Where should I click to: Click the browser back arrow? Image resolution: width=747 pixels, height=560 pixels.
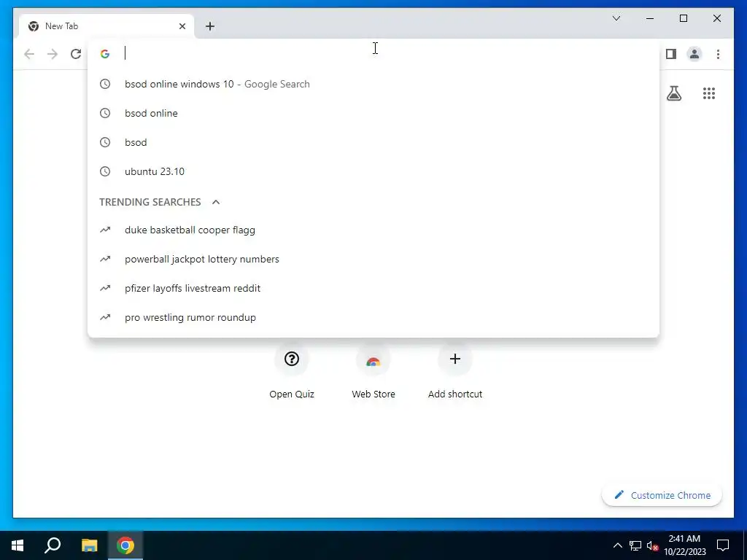[x=29, y=54]
